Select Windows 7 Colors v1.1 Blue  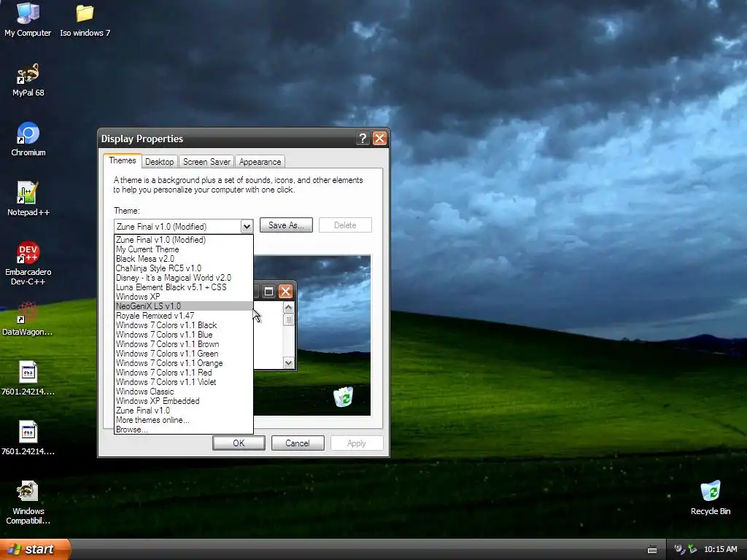coord(184,335)
